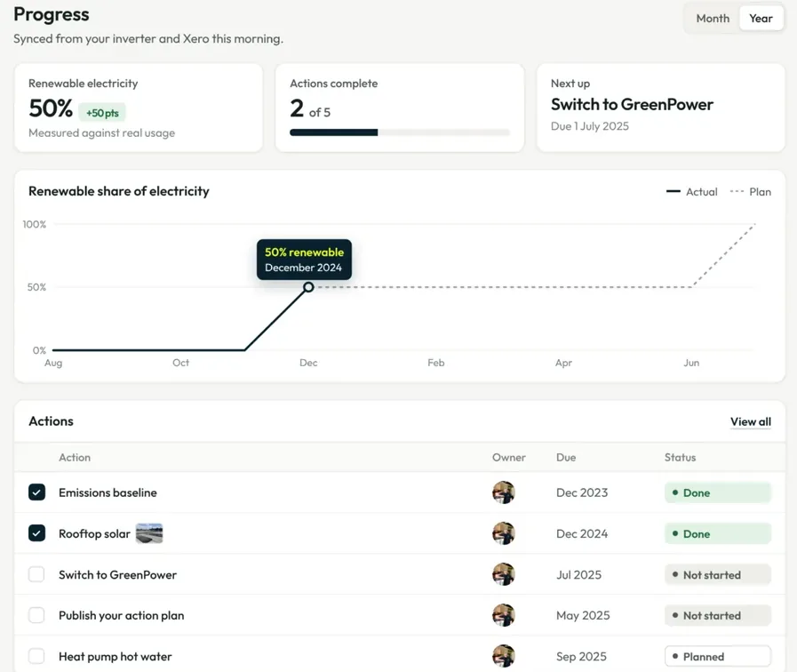Open the Rooftop solar photo thumbnail

click(149, 533)
